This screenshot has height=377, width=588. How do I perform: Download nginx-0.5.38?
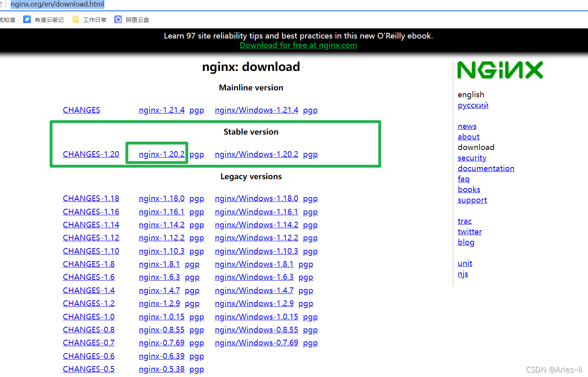click(162, 369)
